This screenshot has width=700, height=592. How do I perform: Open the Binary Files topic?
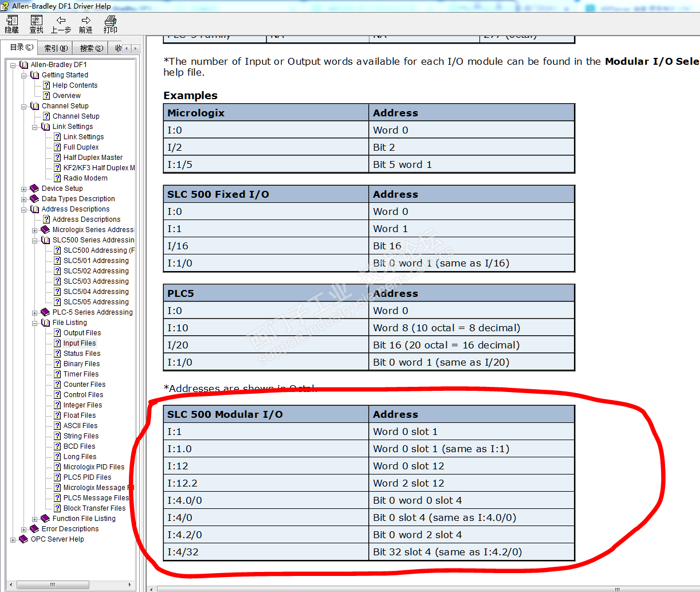click(81, 364)
